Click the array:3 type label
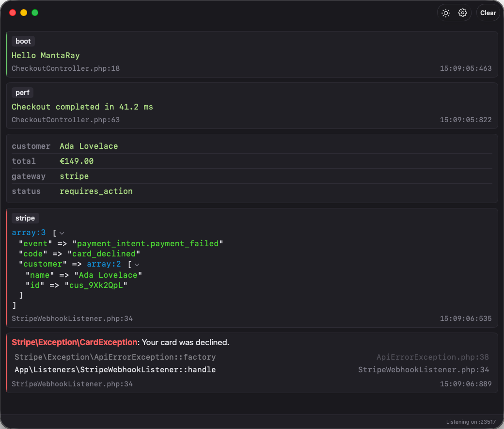Image resolution: width=504 pixels, height=429 pixels. click(29, 233)
